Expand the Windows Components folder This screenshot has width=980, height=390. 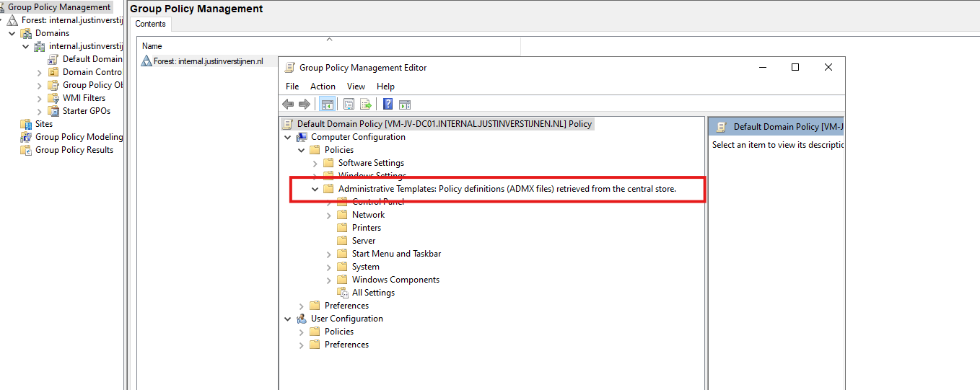click(x=329, y=280)
